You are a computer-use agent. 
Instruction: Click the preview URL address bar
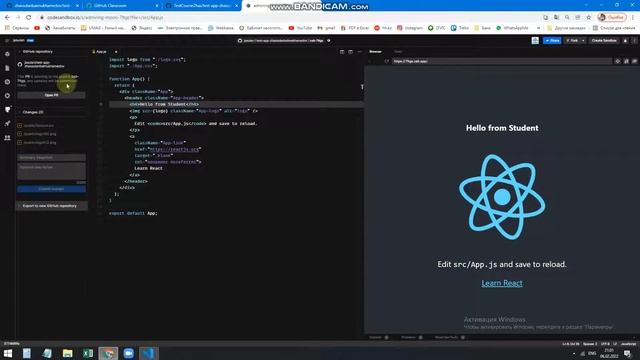point(501,61)
